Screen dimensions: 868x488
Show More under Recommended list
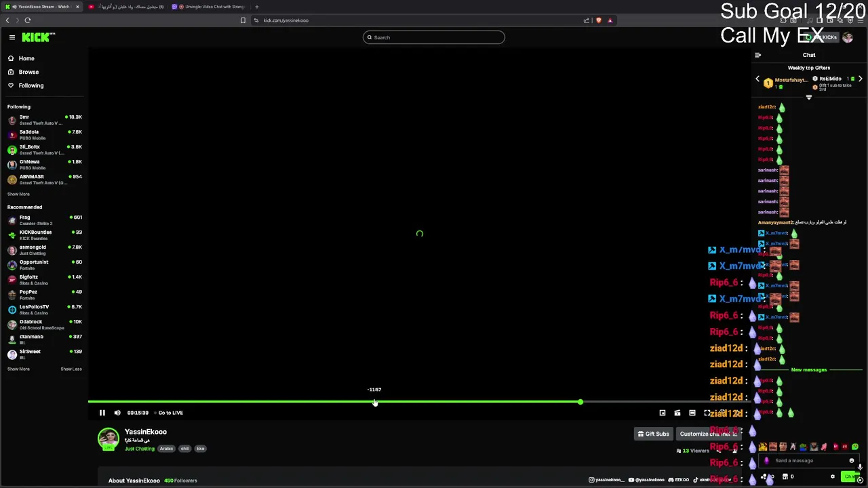click(18, 369)
